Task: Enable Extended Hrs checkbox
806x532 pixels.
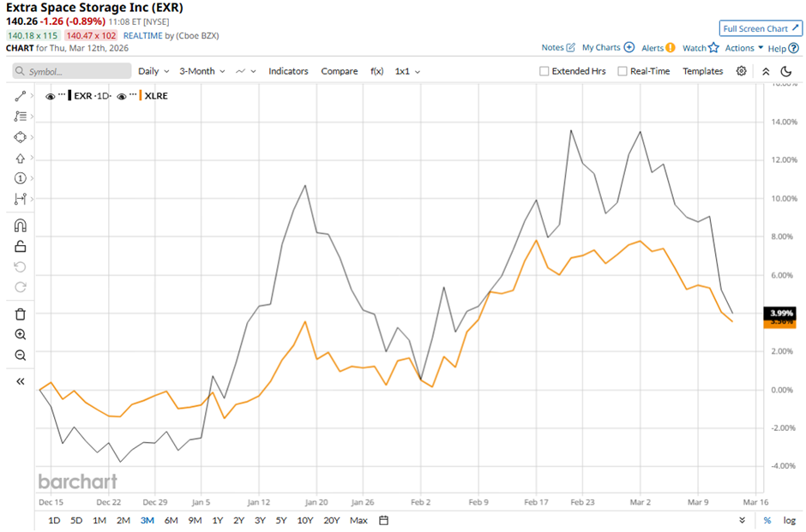Action: (544, 71)
